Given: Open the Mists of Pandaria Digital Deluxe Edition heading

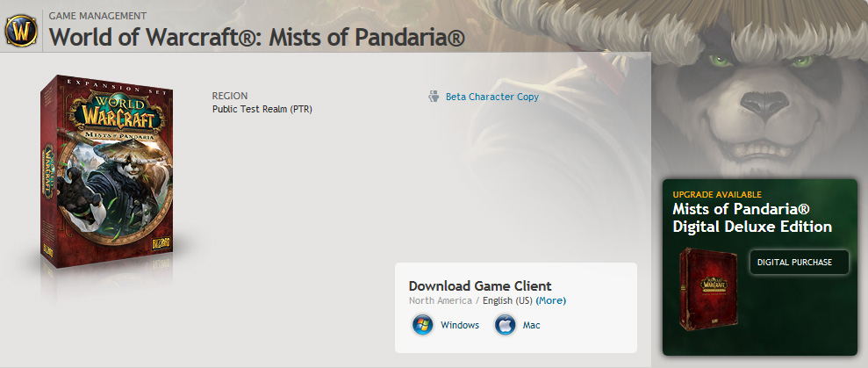Looking at the screenshot, I should (x=752, y=218).
